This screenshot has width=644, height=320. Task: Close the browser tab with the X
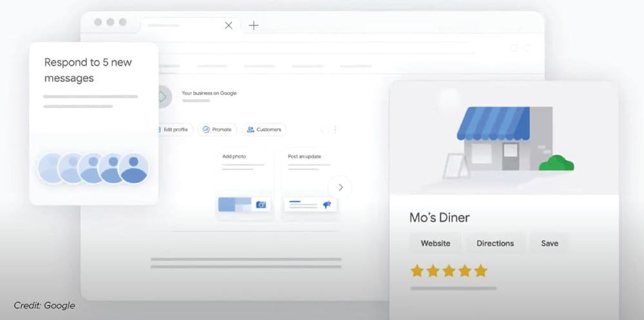point(229,26)
